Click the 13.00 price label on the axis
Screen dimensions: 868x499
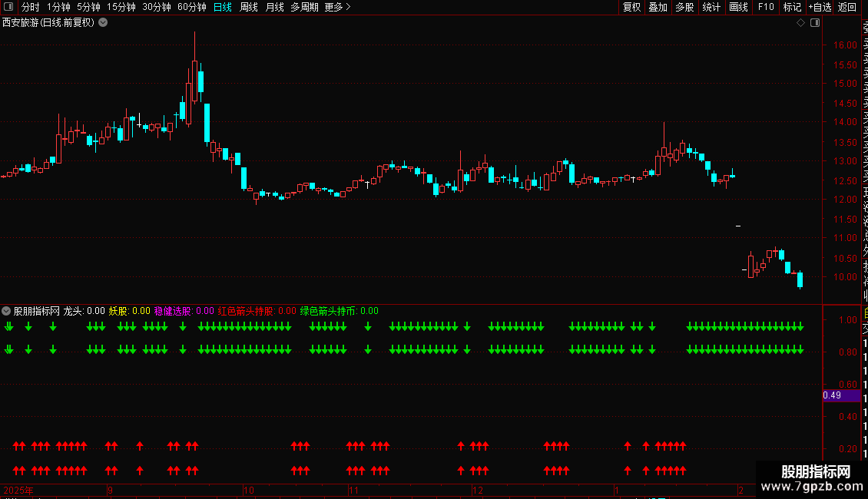pyautogui.click(x=845, y=161)
